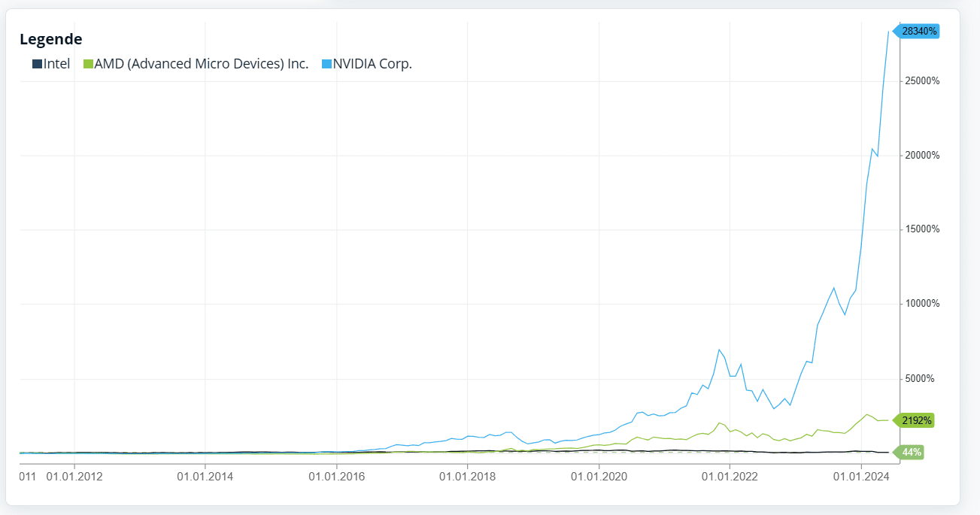This screenshot has height=515, width=980.
Task: Click the 01.01.2022 x-axis date
Action: point(730,477)
